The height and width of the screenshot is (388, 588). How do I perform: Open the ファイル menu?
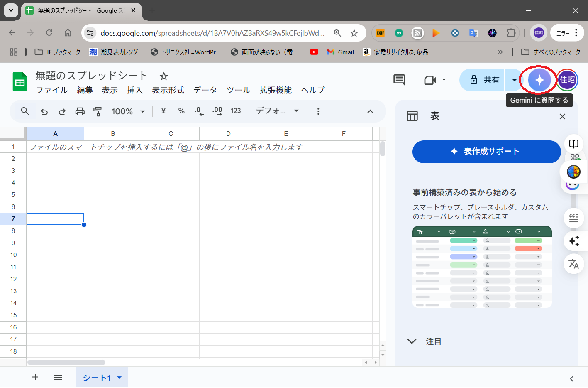tap(52, 90)
